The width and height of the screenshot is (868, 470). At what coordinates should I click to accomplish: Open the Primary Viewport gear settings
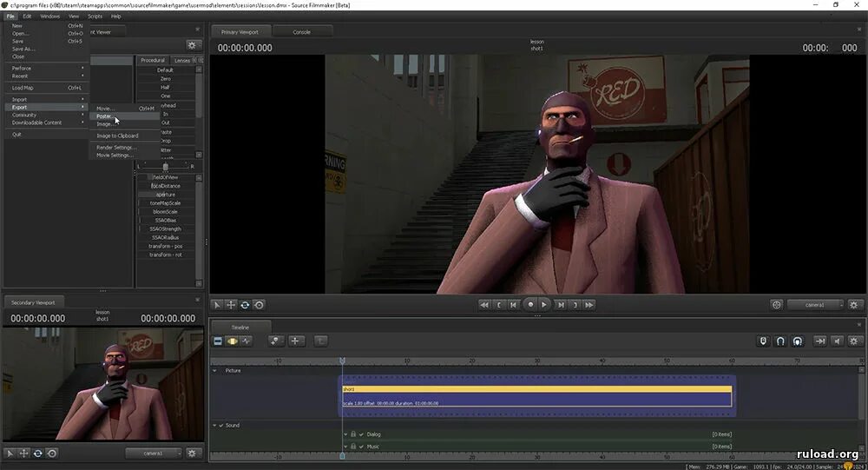(x=853, y=305)
